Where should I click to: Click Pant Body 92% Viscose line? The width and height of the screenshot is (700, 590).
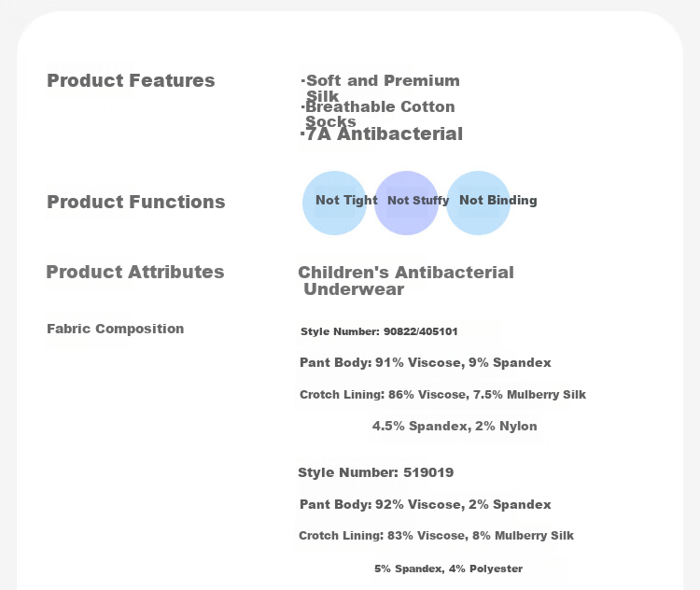pyautogui.click(x=425, y=505)
